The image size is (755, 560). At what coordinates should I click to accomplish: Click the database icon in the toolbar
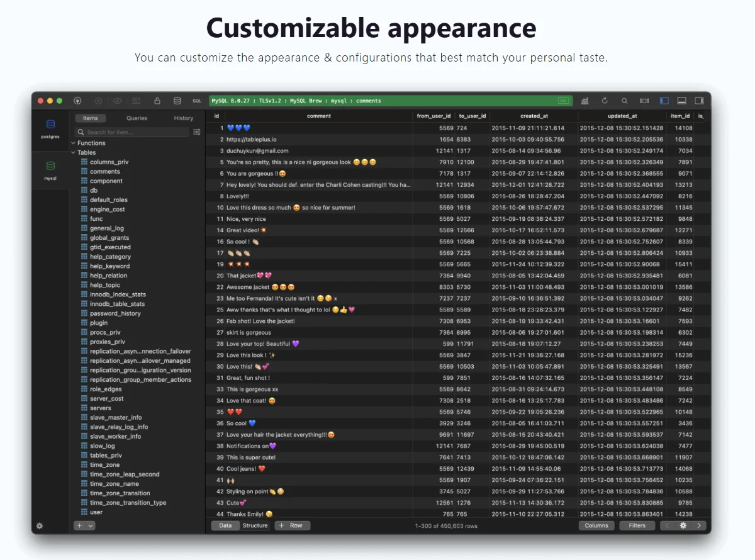(177, 100)
